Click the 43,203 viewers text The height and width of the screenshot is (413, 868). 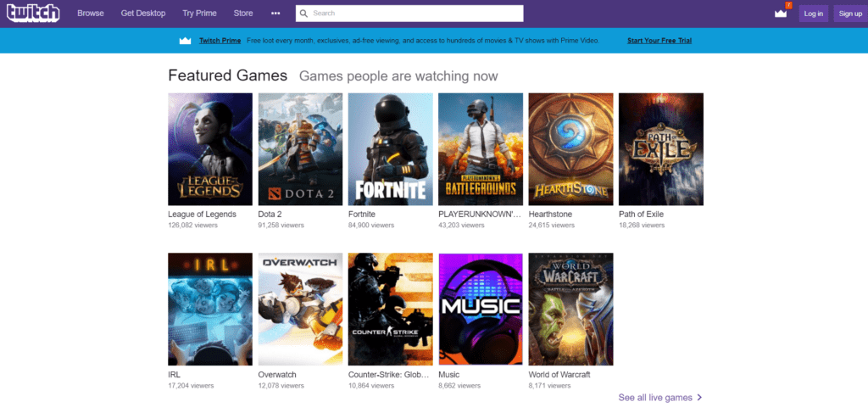pos(461,226)
